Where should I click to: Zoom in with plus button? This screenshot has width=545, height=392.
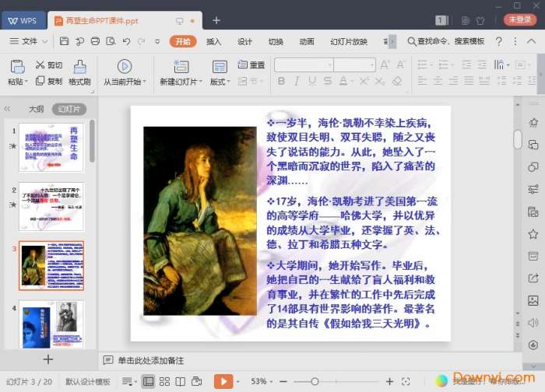click(389, 381)
